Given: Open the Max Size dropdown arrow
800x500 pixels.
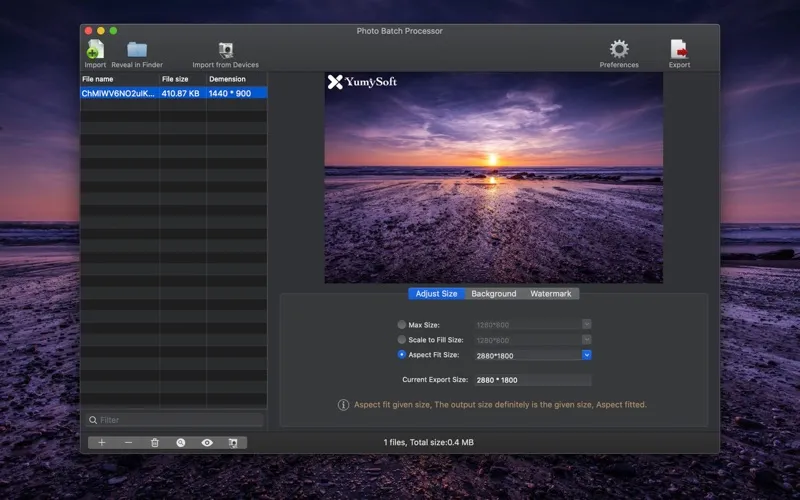Looking at the screenshot, I should click(x=587, y=325).
